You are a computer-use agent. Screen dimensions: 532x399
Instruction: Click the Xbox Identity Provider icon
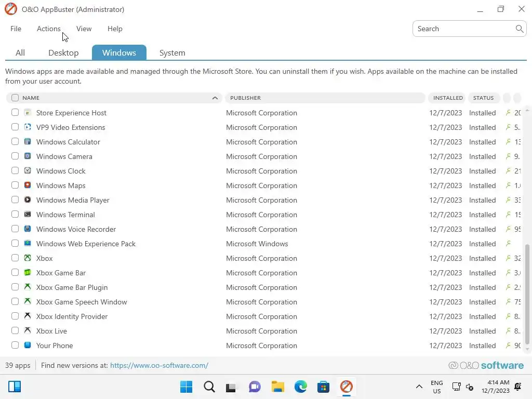click(28, 316)
